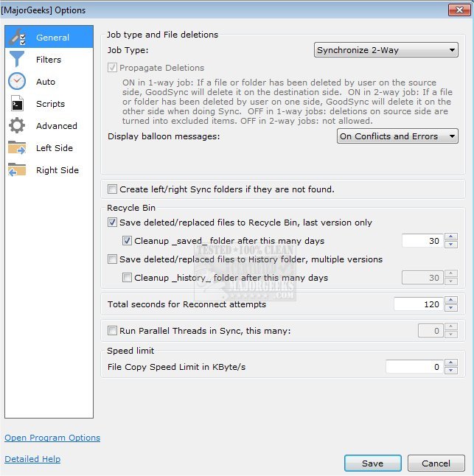The width and height of the screenshot is (474, 476).
Task: Open Display balloon messages dropdown
Action: point(397,136)
